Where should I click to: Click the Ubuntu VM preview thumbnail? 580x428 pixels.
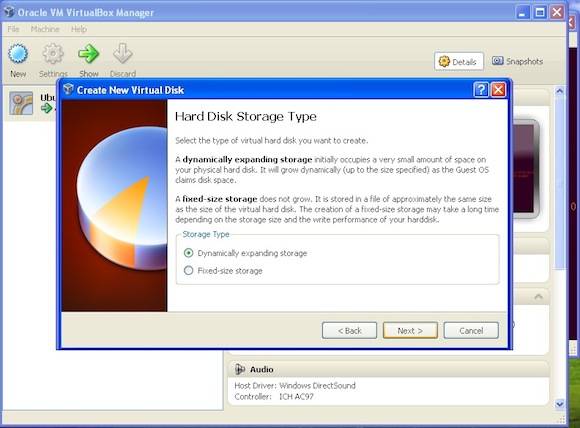[x=525, y=168]
